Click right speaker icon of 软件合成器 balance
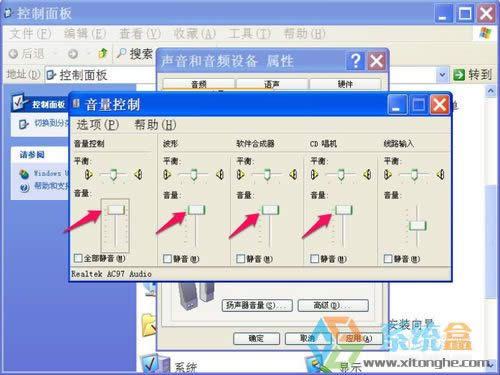 293,175
